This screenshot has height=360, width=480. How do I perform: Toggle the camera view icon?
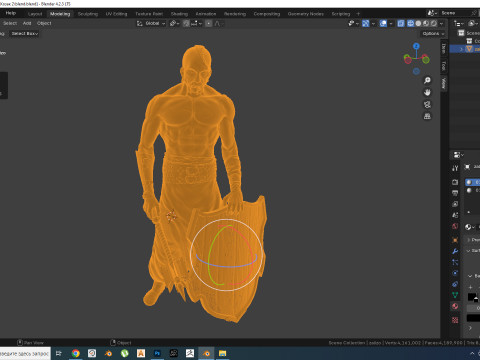pyautogui.click(x=427, y=104)
